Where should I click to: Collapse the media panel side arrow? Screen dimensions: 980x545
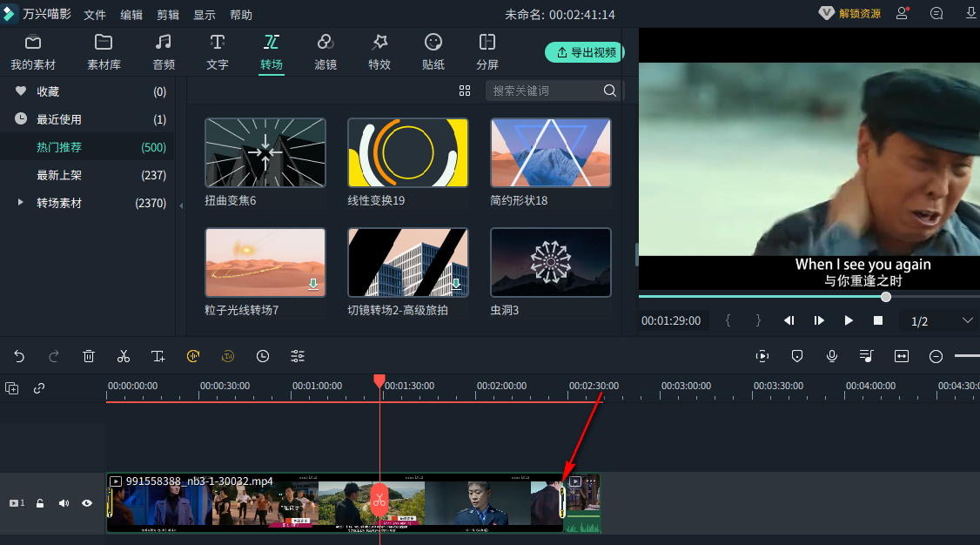(x=181, y=205)
